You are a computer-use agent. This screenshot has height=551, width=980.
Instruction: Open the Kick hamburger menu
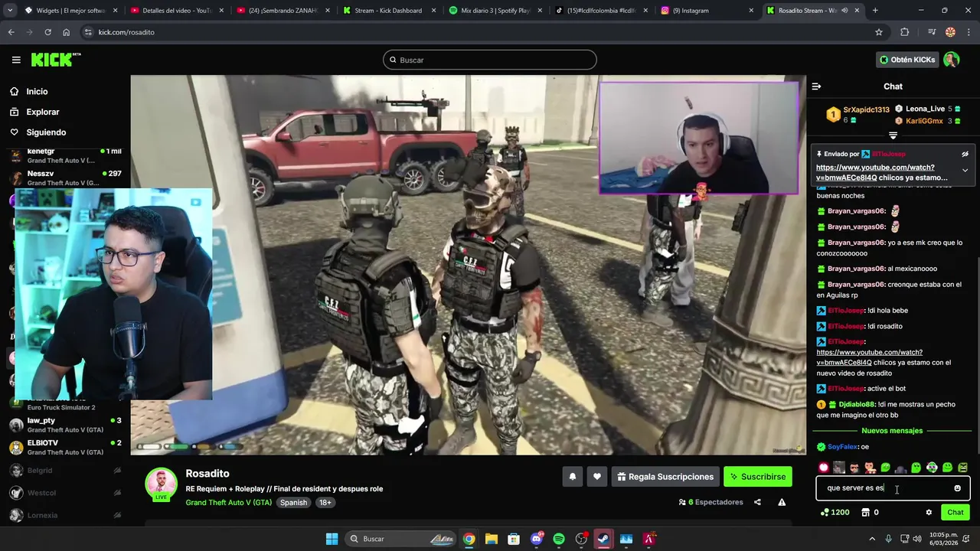tap(16, 60)
